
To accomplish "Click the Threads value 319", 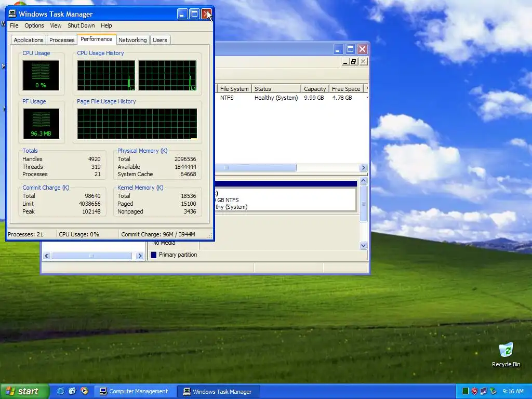I will [96, 167].
